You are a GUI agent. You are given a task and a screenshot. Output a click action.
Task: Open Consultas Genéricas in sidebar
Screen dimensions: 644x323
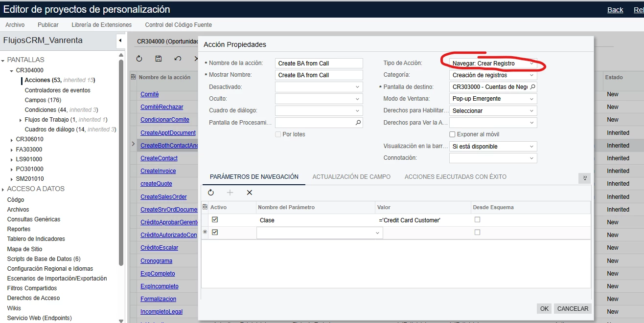point(34,219)
